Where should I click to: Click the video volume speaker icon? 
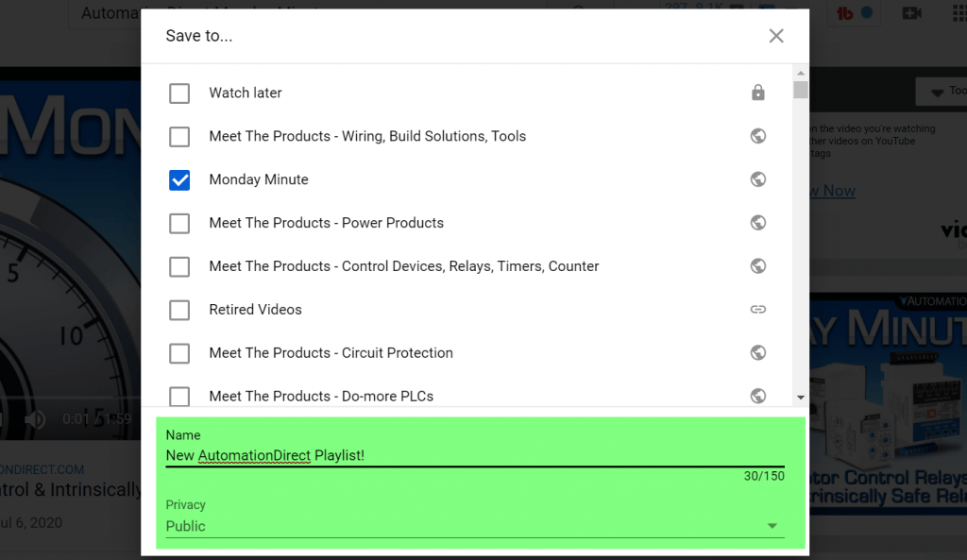tap(35, 418)
